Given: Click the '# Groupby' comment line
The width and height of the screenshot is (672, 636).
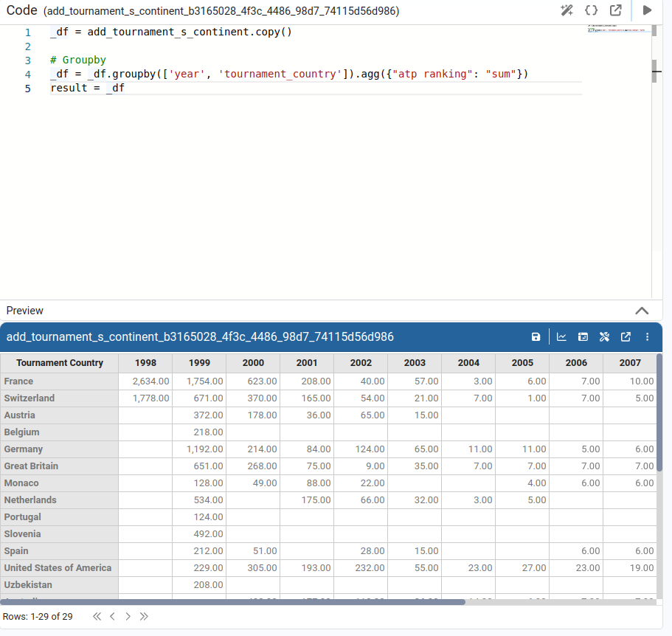Looking at the screenshot, I should point(78,60).
